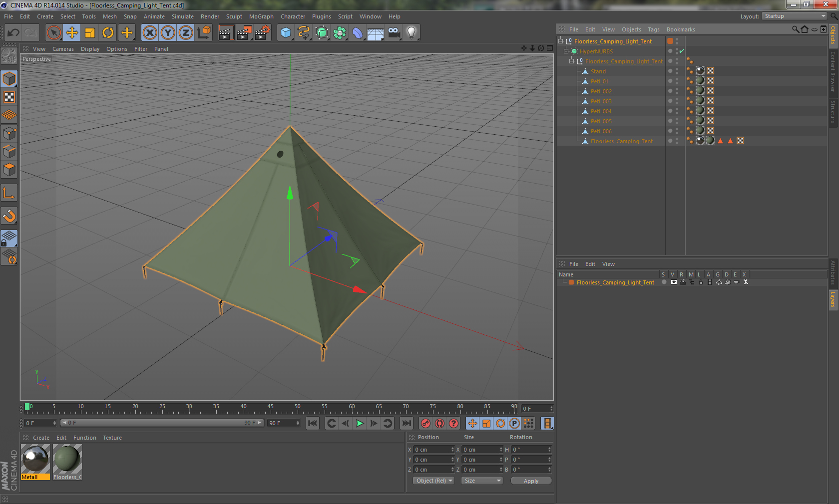Switch to Edges mode icon

[x=9, y=152]
